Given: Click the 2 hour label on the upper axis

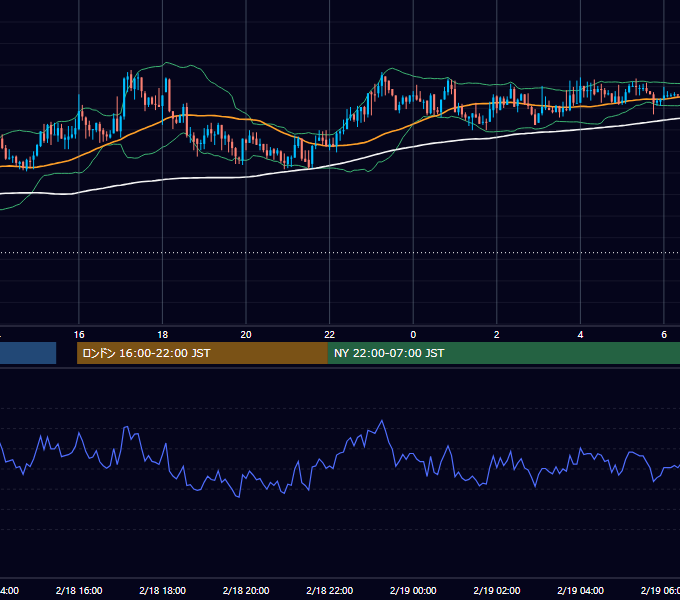Looking at the screenshot, I should (x=497, y=335).
